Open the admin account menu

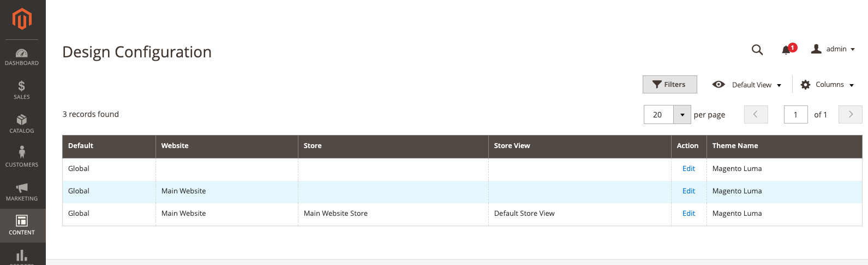[833, 49]
